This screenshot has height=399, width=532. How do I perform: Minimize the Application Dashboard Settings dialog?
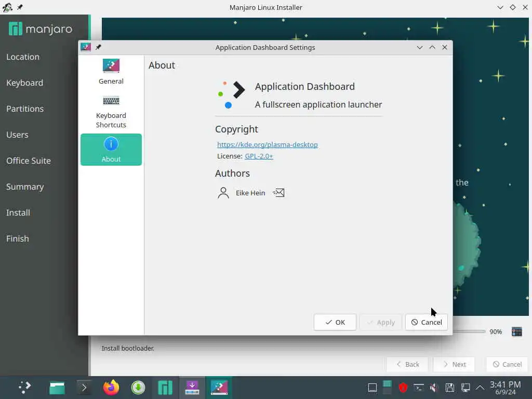tap(420, 47)
